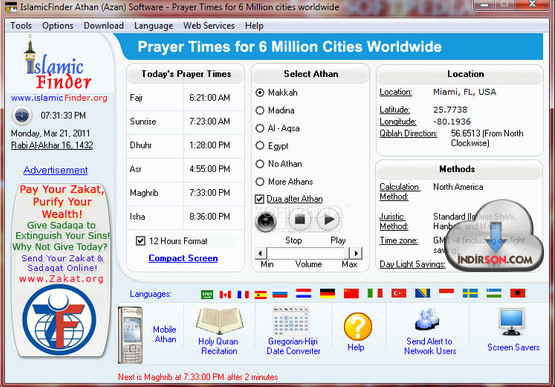Click the volume slider right arrow
555x387 pixels.
click(x=356, y=253)
